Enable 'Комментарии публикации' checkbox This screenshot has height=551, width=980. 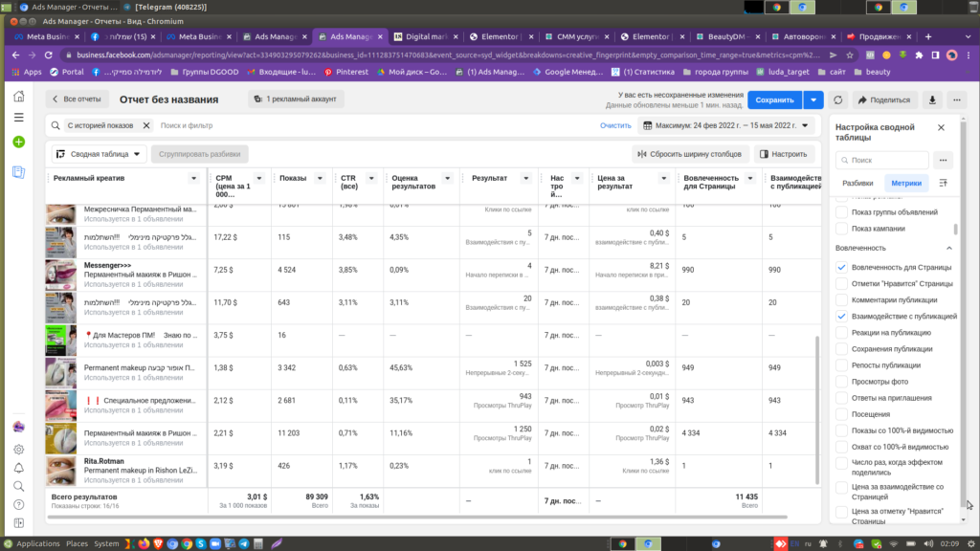pos(842,299)
